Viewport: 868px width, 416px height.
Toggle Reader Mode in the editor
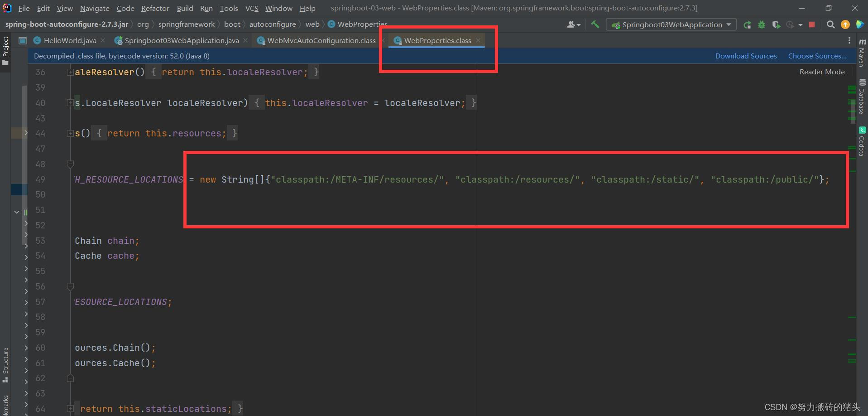tap(822, 72)
